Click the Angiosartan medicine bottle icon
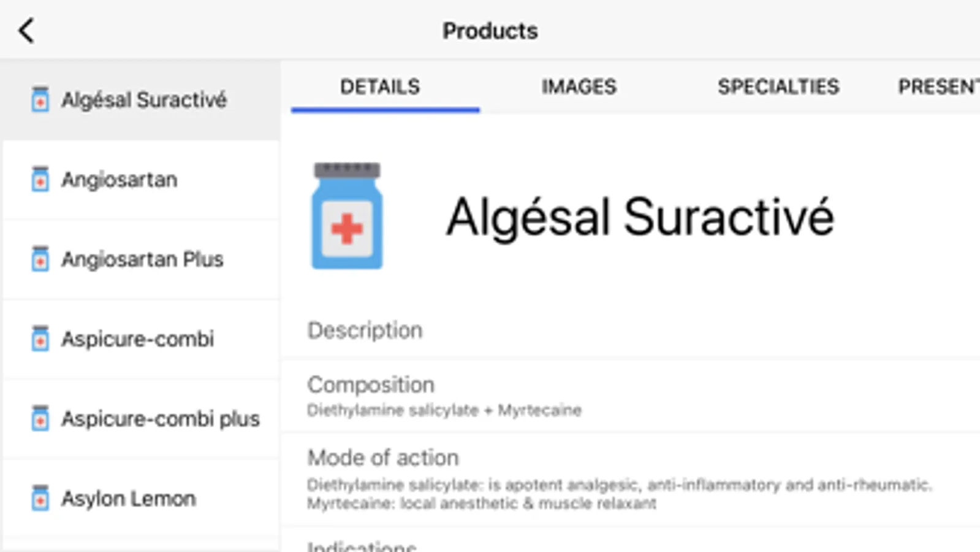Viewport: 980px width, 552px height. (x=40, y=179)
